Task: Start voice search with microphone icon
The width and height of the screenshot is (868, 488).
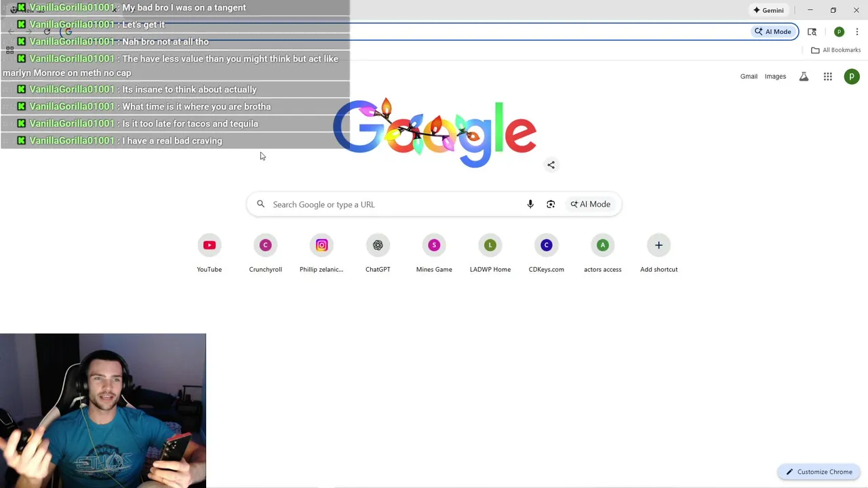Action: (530, 204)
